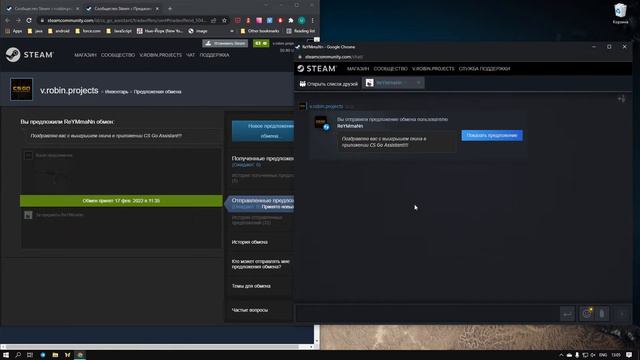The width and height of the screenshot is (640, 360).
Task: Open МАГАЗИН menu in chat window
Action: 358,69
